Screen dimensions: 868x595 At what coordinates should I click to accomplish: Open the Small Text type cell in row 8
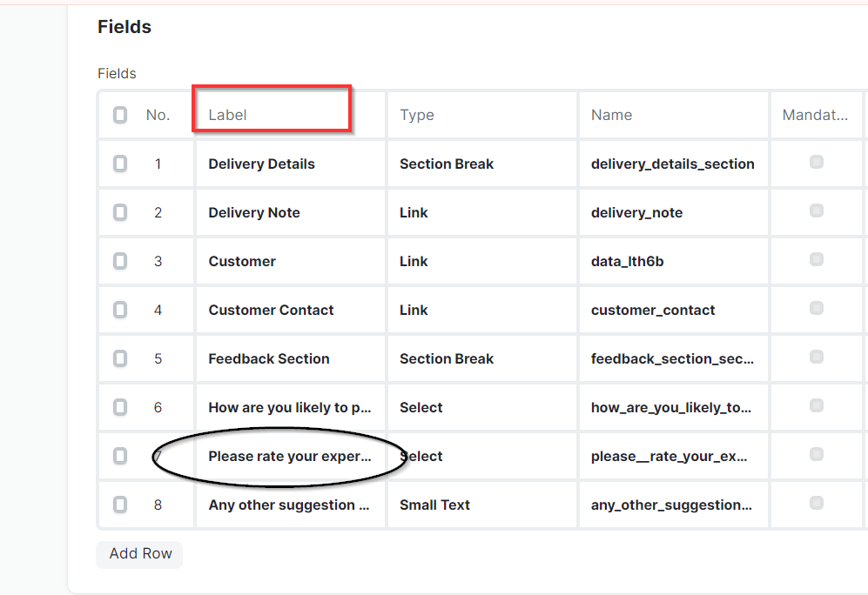(482, 505)
